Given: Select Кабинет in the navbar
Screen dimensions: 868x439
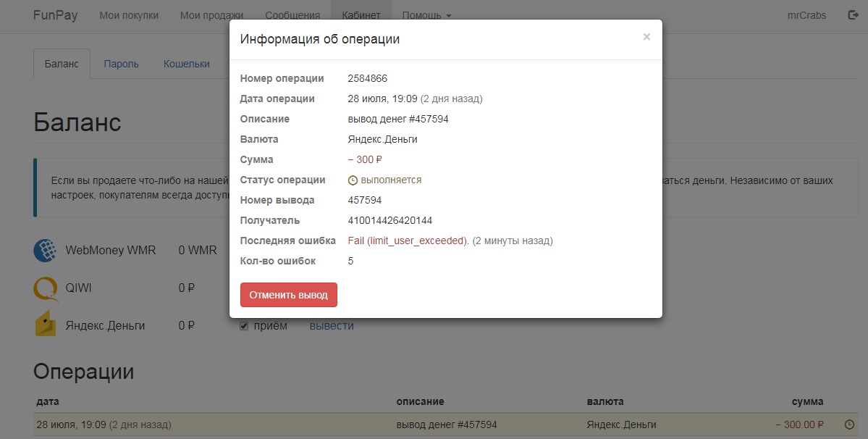Looking at the screenshot, I should (x=361, y=15).
